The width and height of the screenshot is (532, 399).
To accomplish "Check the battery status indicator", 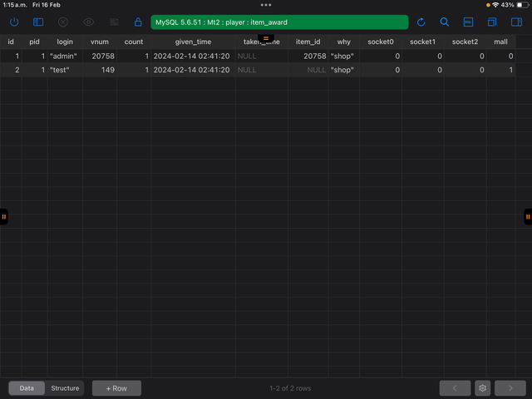I will click(523, 5).
